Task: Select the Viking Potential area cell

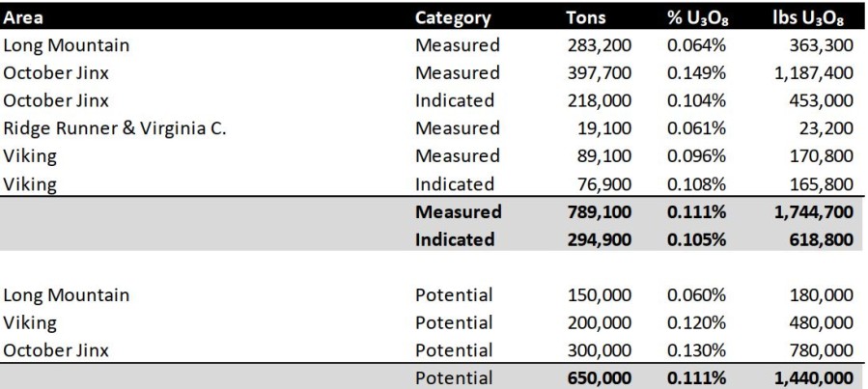Action: (x=30, y=322)
